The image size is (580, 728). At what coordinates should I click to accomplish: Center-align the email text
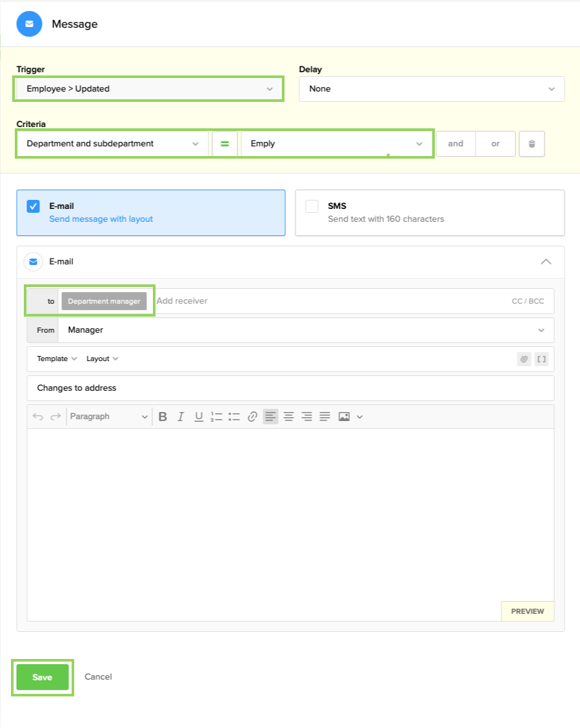click(x=288, y=417)
